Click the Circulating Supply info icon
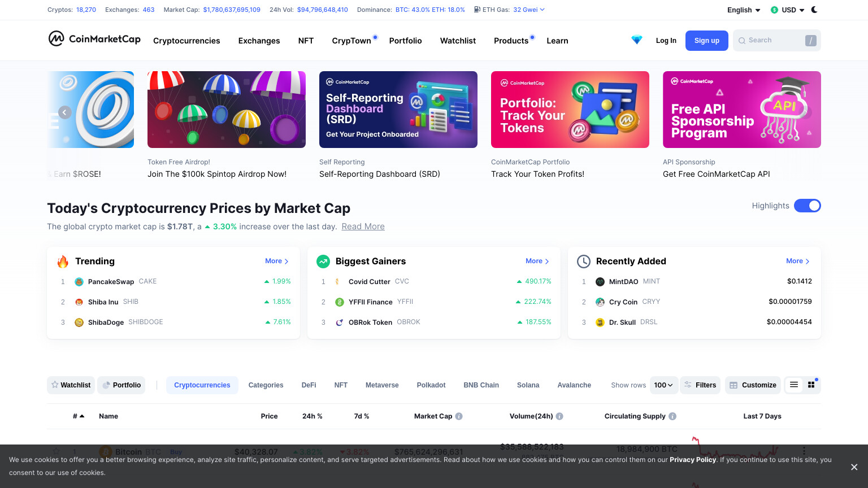This screenshot has height=488, width=868. (x=672, y=416)
